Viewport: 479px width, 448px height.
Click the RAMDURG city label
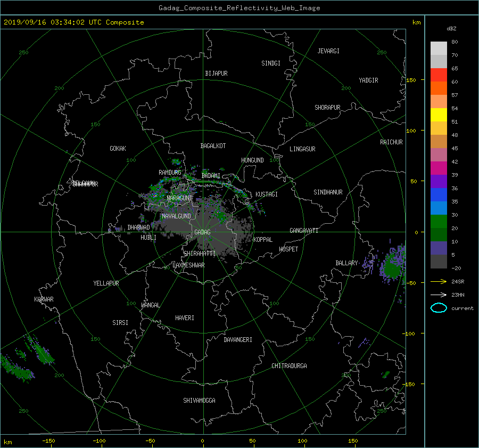pyautogui.click(x=170, y=173)
